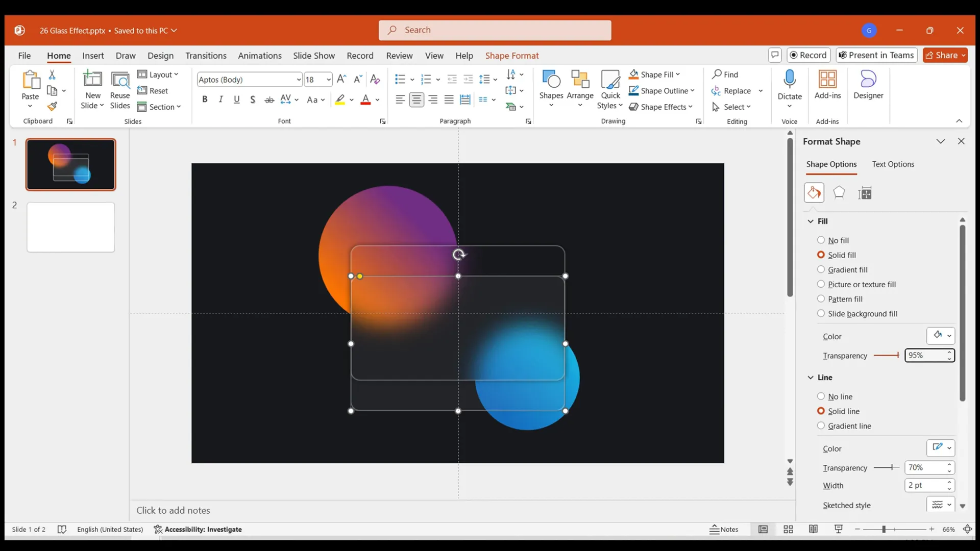980x551 pixels.
Task: Collapse the Line section
Action: pos(811,378)
